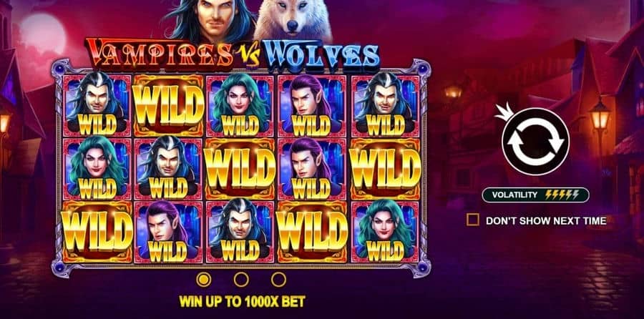The image size is (644, 319).
Task: Click the large WILD symbol at middle row right end
Action: [x=385, y=169]
